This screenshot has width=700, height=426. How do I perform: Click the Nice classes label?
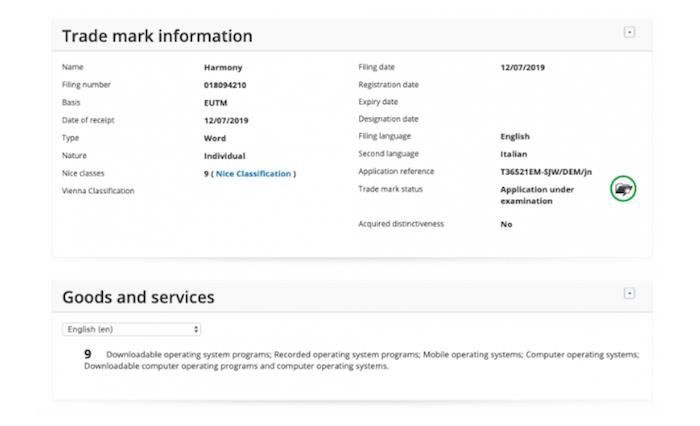[x=83, y=173]
